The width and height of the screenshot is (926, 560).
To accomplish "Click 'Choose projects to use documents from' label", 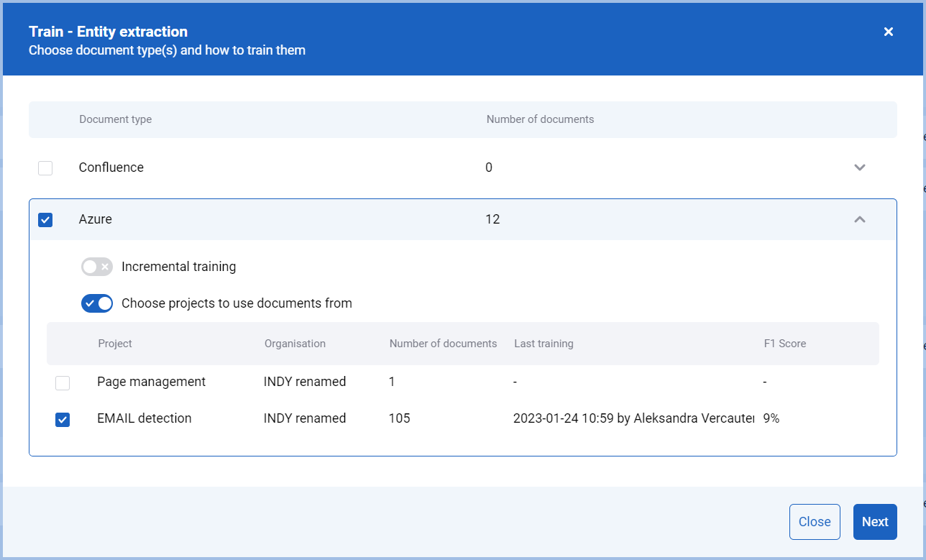I will pos(237,303).
